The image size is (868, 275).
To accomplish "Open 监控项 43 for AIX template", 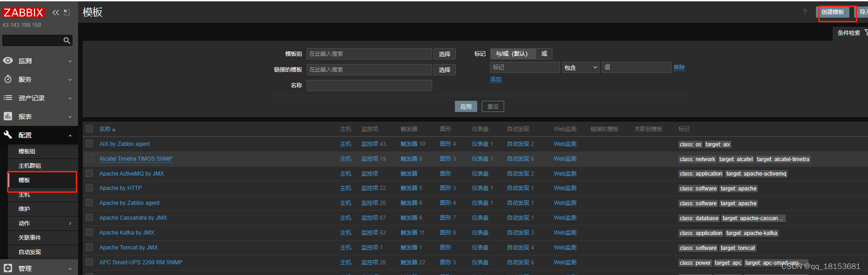I will click(x=370, y=144).
